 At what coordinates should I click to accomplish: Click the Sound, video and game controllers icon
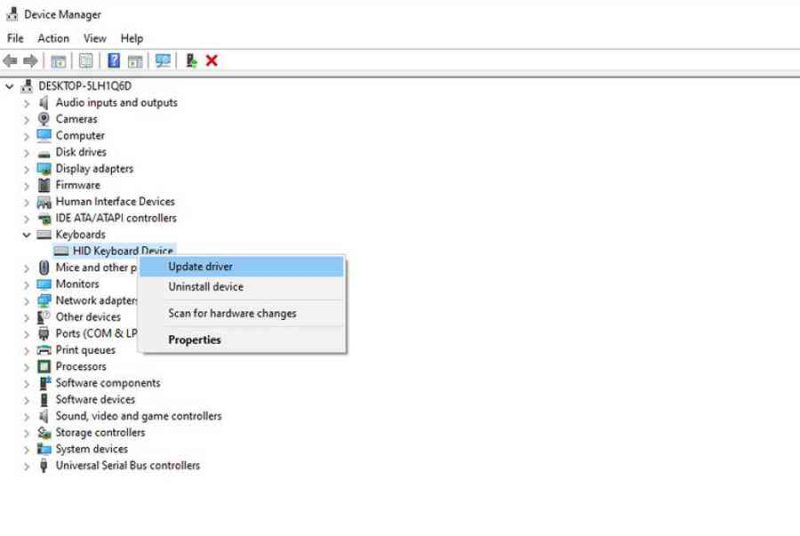tap(44, 416)
